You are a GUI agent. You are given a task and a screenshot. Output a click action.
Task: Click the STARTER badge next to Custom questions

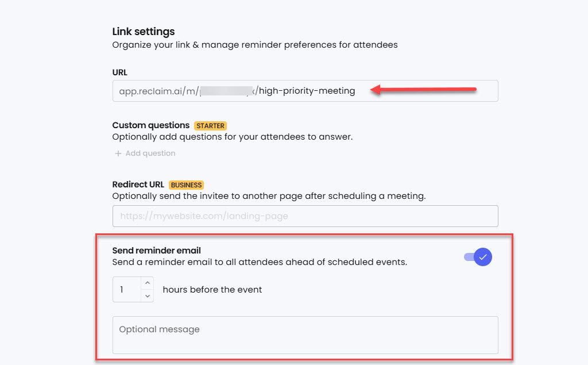tap(210, 126)
